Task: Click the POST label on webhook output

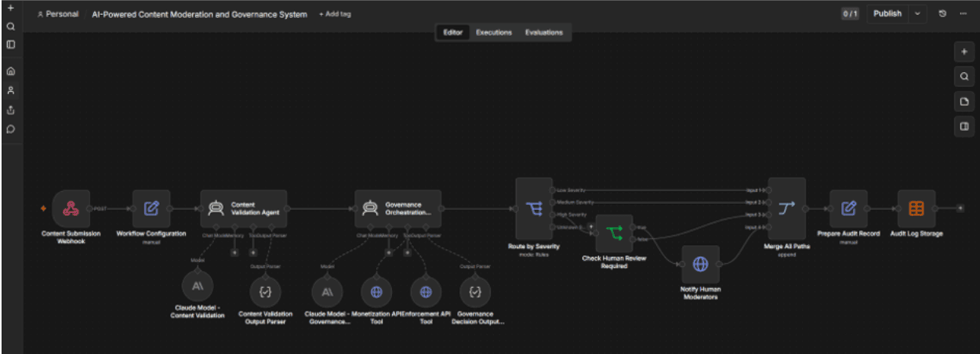Action: click(100, 208)
